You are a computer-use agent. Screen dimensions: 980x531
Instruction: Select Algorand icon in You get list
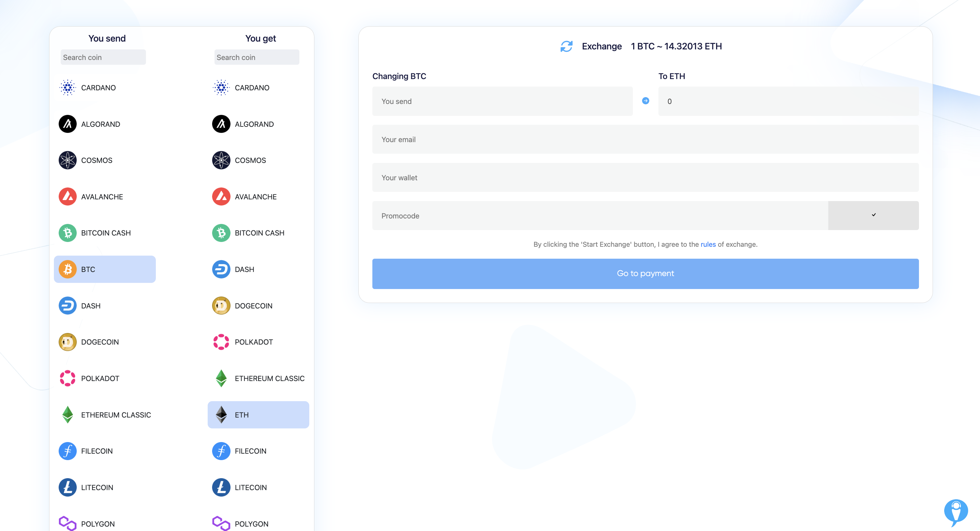point(221,124)
